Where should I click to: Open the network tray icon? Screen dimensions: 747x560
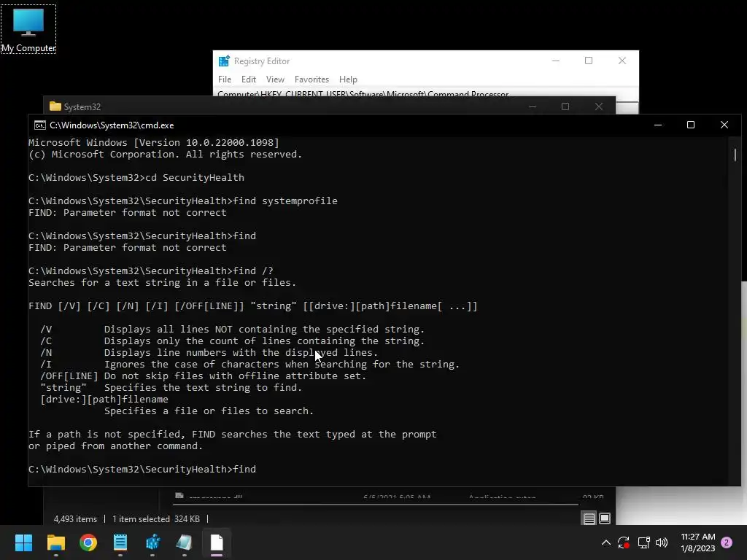point(643,542)
